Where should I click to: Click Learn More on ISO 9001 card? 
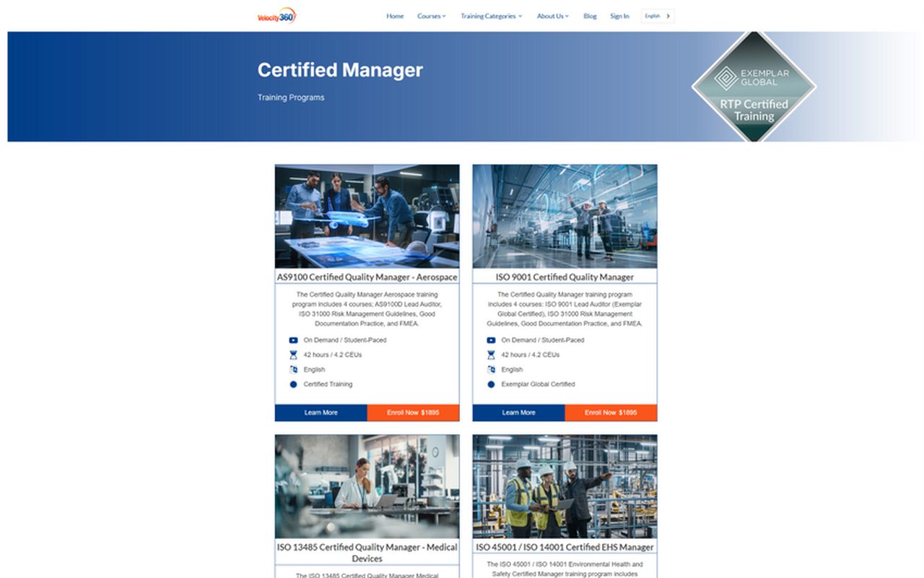point(519,413)
